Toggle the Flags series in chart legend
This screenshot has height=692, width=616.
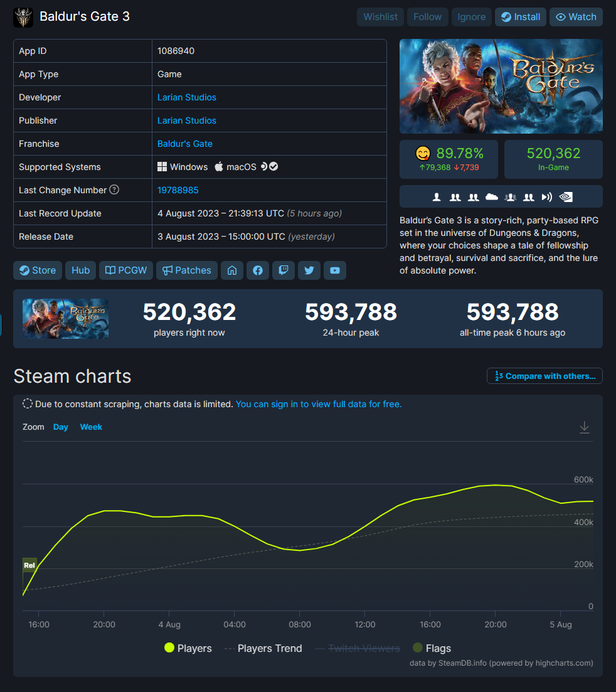pos(432,648)
